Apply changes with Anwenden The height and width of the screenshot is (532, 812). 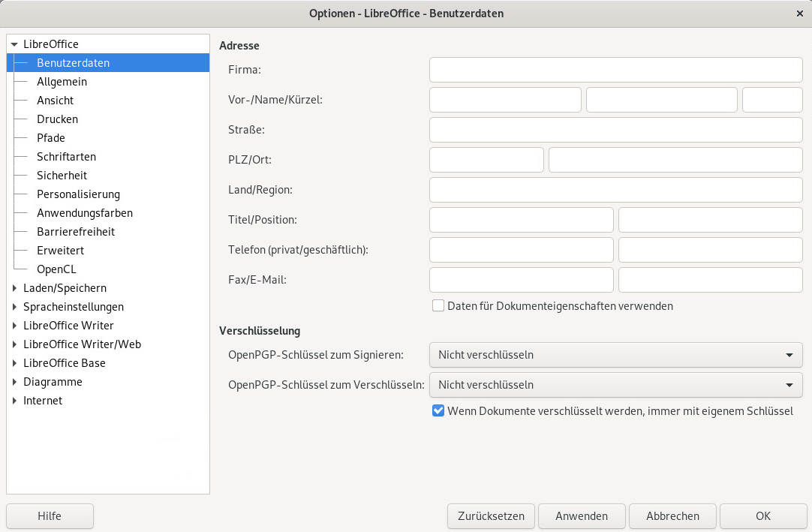(x=582, y=516)
